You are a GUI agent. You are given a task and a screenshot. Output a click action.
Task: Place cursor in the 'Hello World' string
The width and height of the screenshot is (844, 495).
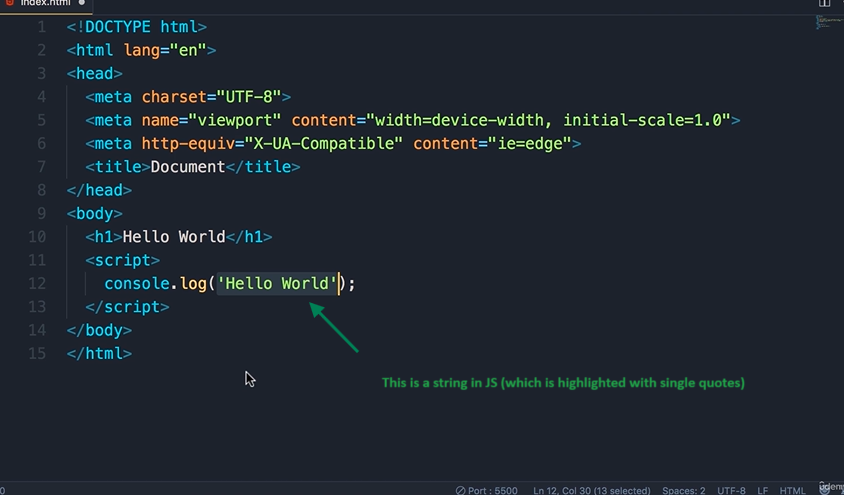click(x=277, y=284)
